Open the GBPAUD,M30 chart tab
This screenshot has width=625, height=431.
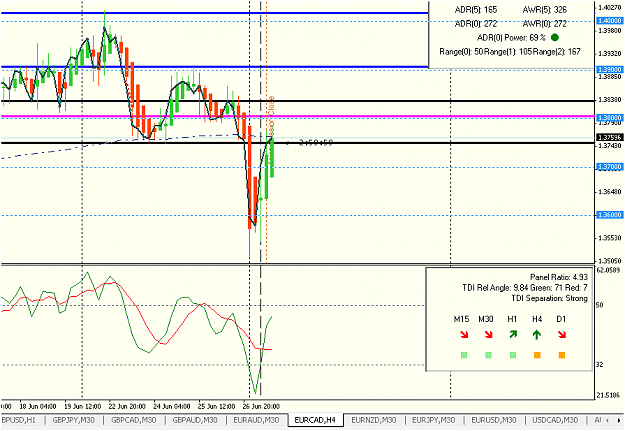coord(195,420)
